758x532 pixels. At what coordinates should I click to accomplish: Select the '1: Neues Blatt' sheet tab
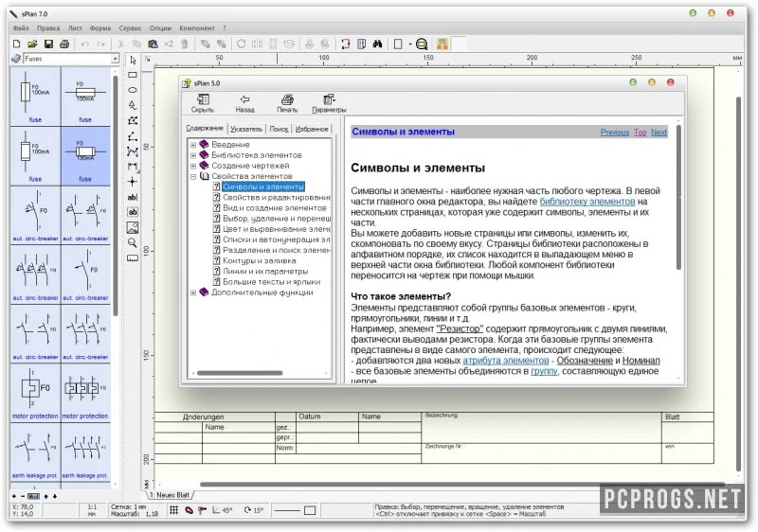(x=170, y=495)
